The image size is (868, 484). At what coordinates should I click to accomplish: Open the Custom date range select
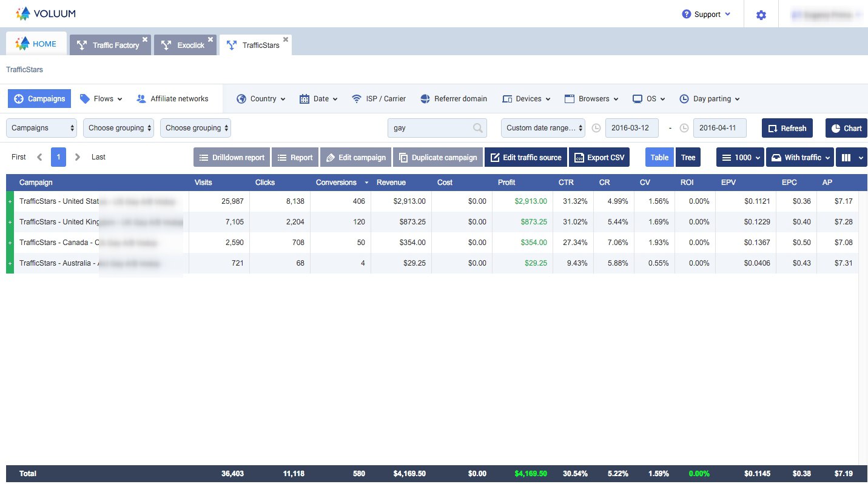(x=543, y=128)
